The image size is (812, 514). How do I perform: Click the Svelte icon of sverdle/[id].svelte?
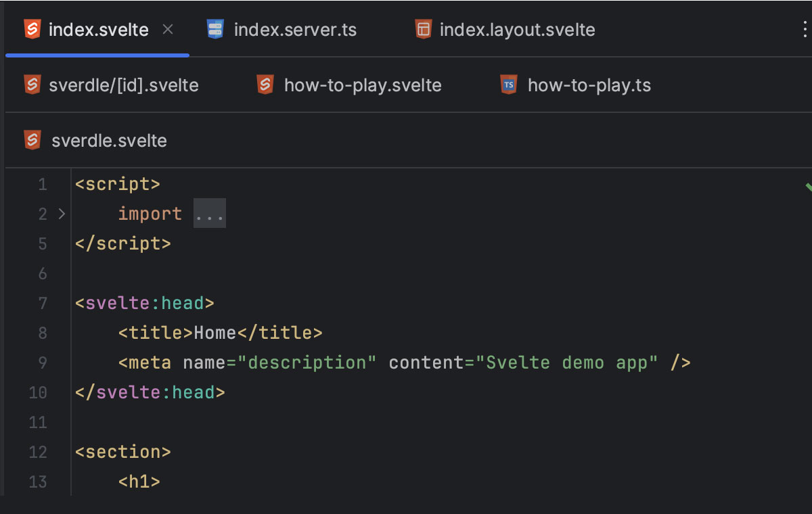coord(32,85)
